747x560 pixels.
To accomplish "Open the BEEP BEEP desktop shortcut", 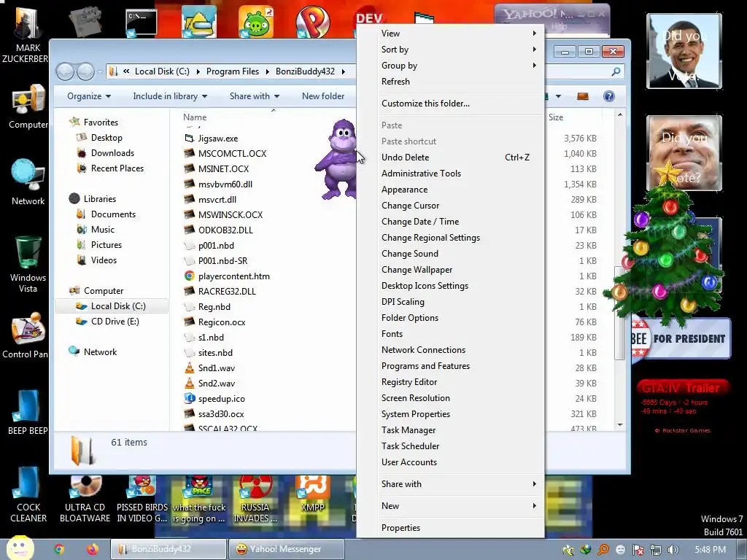I will pos(27,413).
